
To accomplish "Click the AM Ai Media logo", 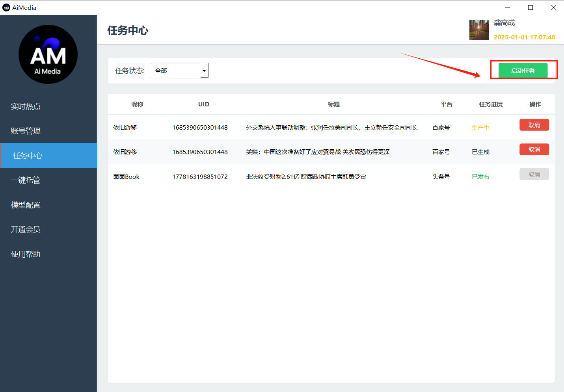I will (48, 54).
